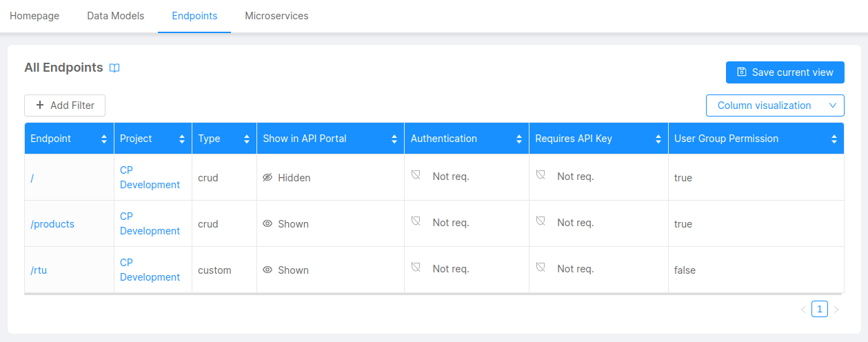This screenshot has height=342, width=868.
Task: Click the sort arrows in Endpoint column header
Action: point(104,139)
